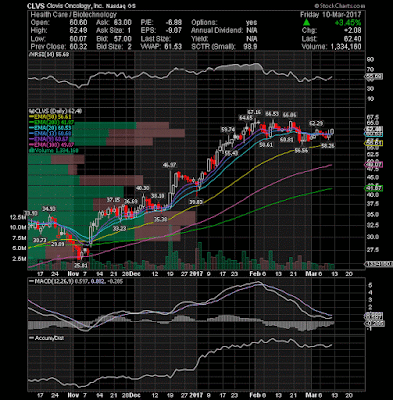
Task: Click the 90 level on RSI axis
Action: point(370,60)
